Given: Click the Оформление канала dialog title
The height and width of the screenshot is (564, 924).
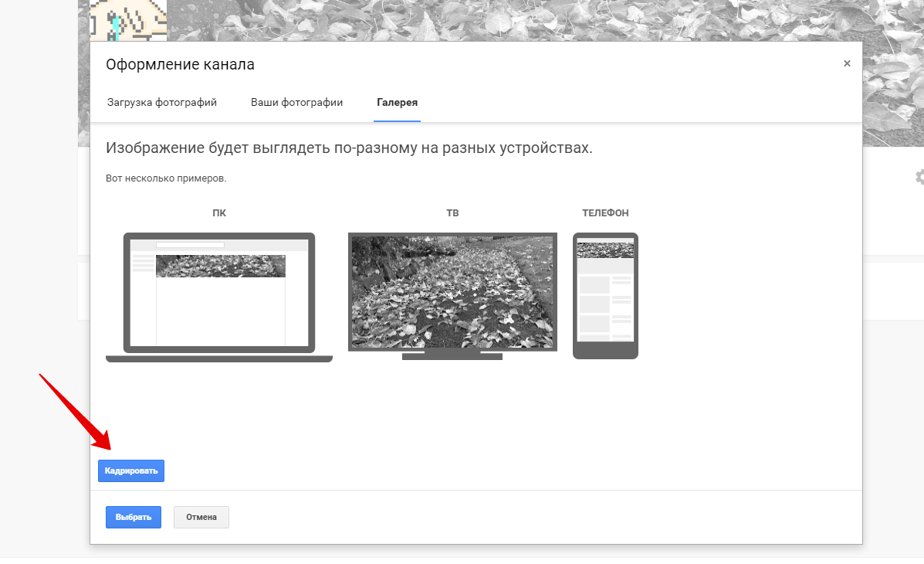Looking at the screenshot, I should 180,65.
